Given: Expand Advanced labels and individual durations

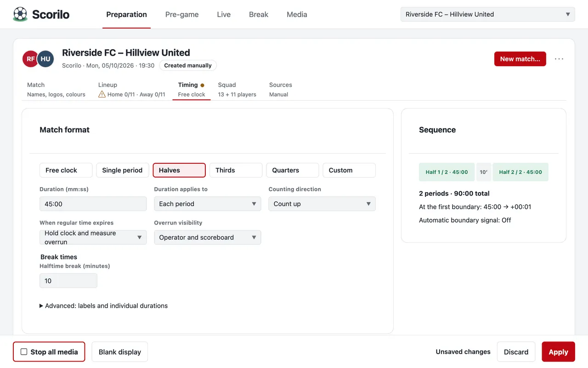Looking at the screenshot, I should (x=104, y=305).
